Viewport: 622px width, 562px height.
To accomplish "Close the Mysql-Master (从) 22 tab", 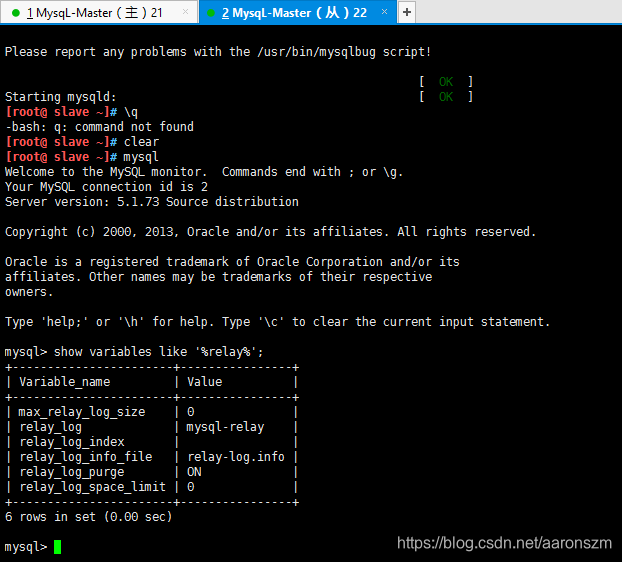I will pyautogui.click(x=384, y=12).
